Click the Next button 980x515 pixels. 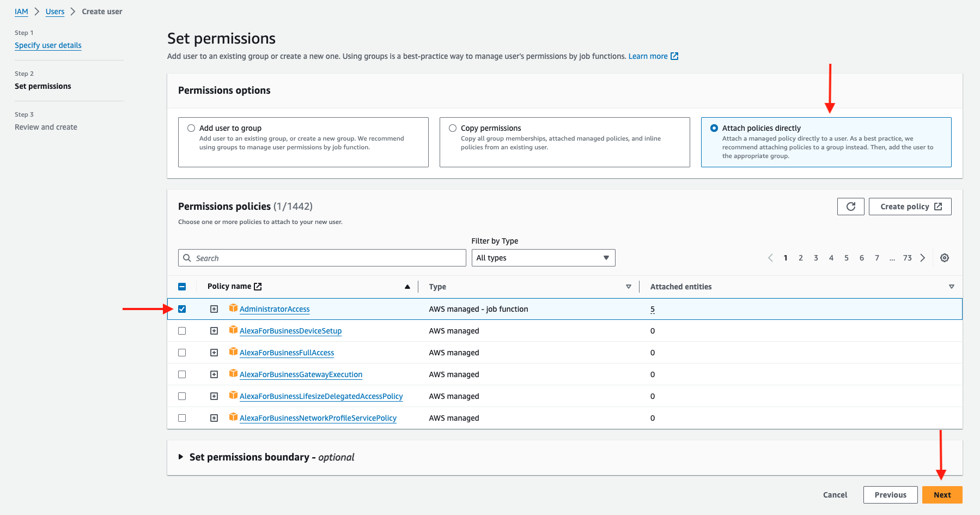tap(942, 494)
